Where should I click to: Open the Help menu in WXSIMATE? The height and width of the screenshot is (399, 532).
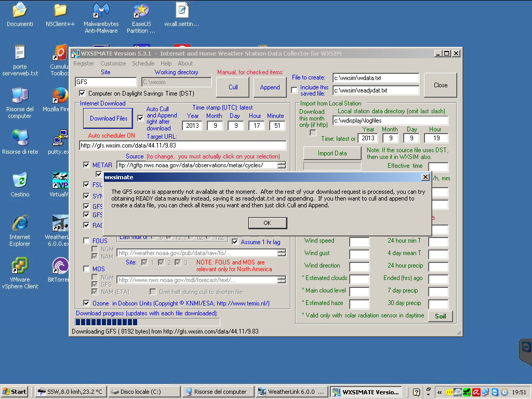pyautogui.click(x=166, y=63)
